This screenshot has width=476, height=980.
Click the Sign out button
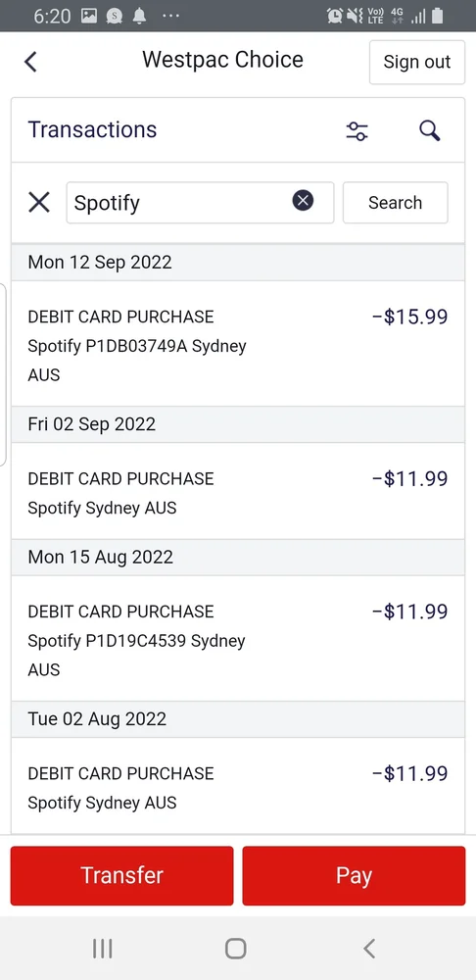coord(417,62)
